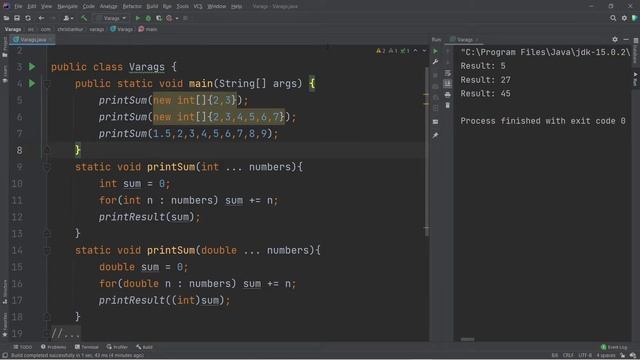640x360 pixels.
Task: Click the Save All toolbar icon
Action: coord(17,18)
